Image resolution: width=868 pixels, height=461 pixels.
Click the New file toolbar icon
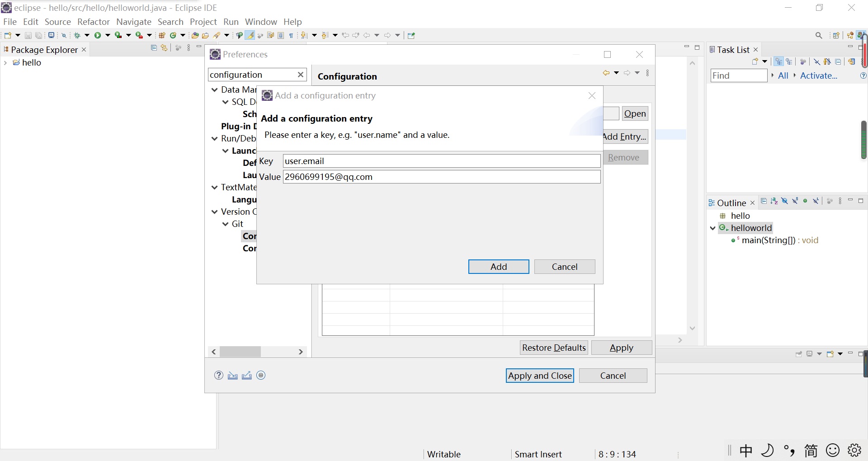pos(8,35)
